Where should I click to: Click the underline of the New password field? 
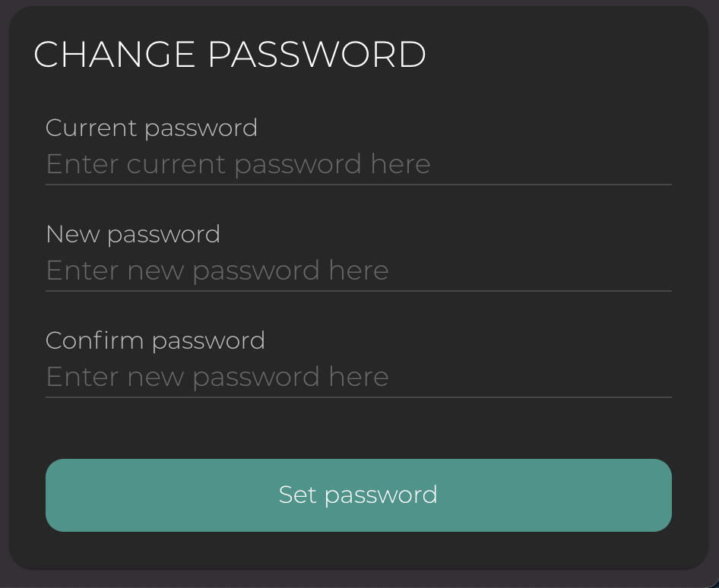click(x=358, y=290)
